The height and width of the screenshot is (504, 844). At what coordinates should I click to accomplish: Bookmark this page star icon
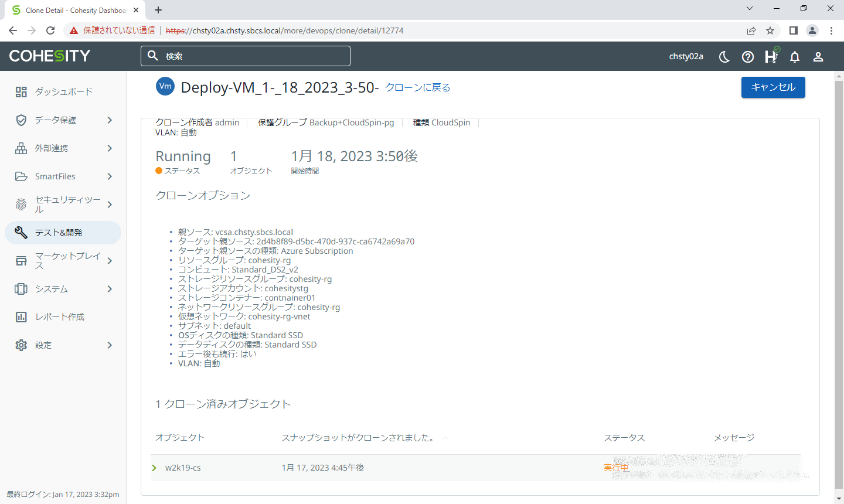770,30
